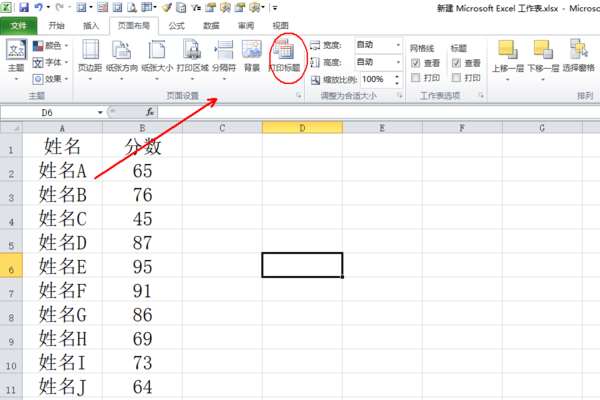Viewport: 600px width, 400px height.
Task: Select cell containing score 73
Action: 142,362
